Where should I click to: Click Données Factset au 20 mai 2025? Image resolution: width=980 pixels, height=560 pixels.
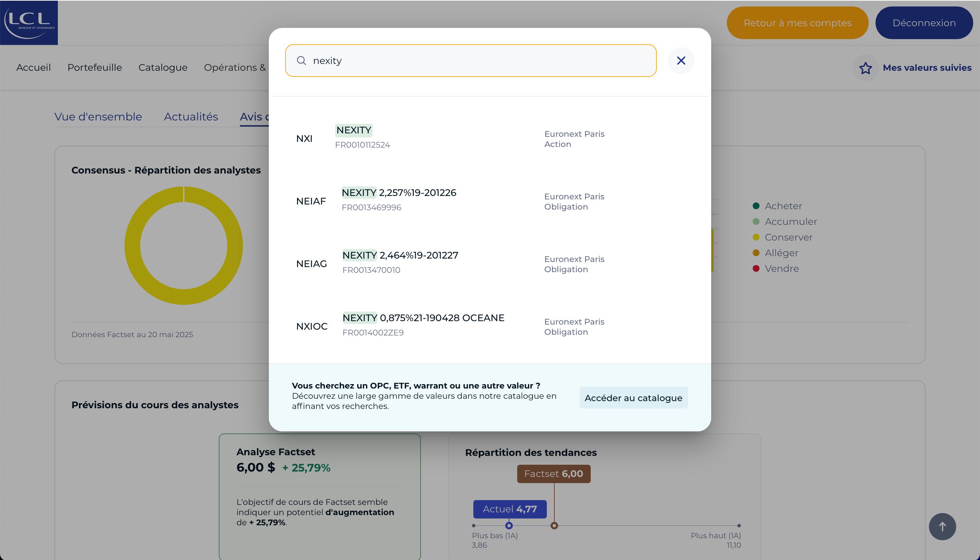pyautogui.click(x=132, y=335)
